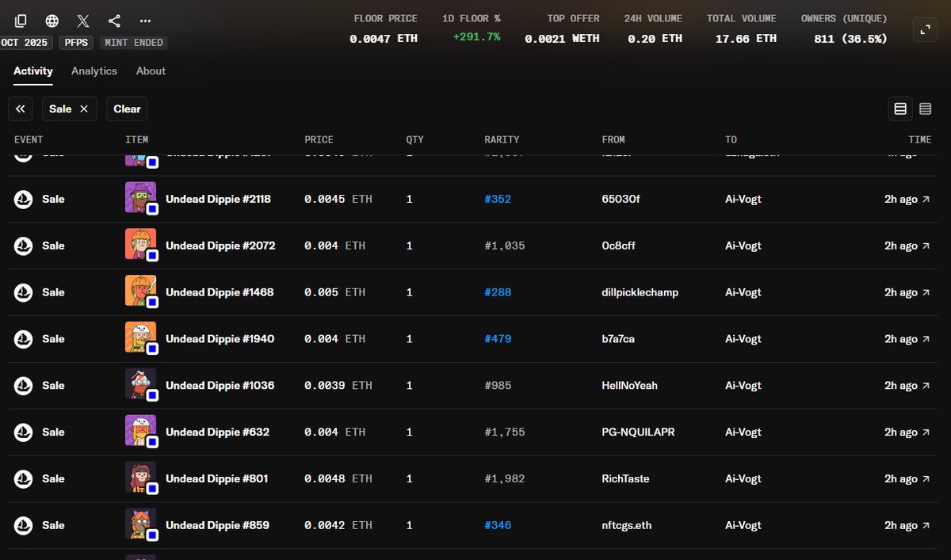This screenshot has width=951, height=560.
Task: Click sale icon for Undead Dippie #1036
Action: click(23, 386)
